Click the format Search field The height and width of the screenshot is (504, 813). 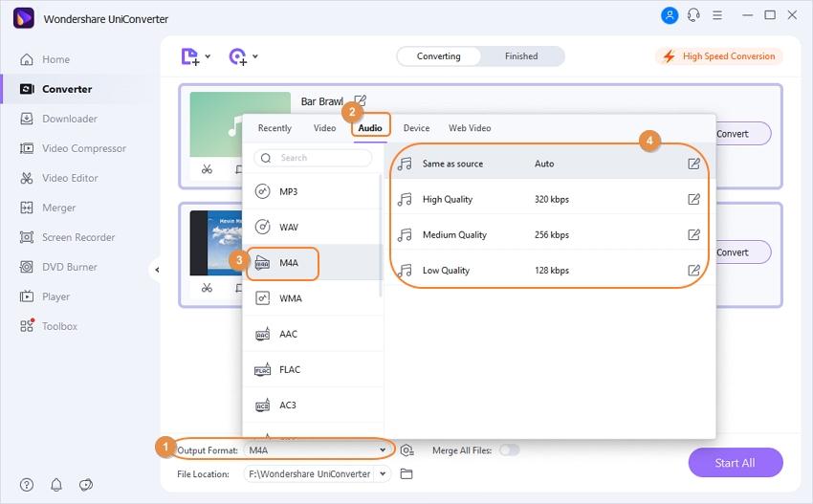click(x=313, y=158)
